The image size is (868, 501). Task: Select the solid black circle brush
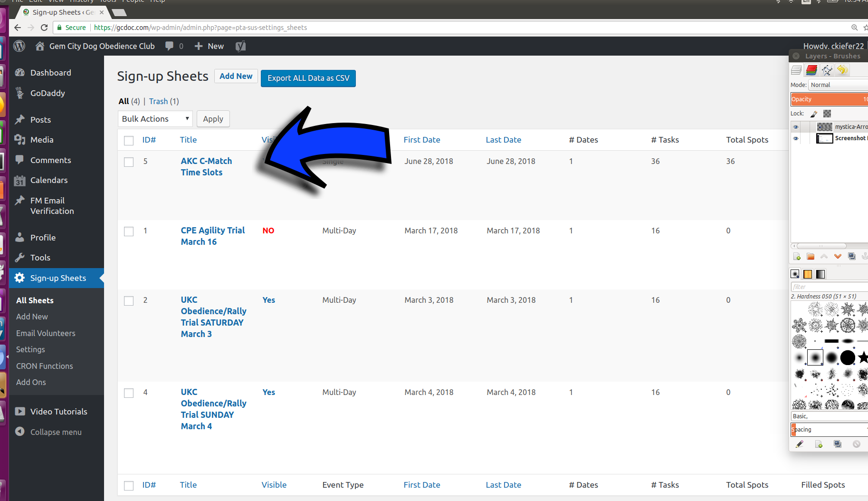click(847, 357)
